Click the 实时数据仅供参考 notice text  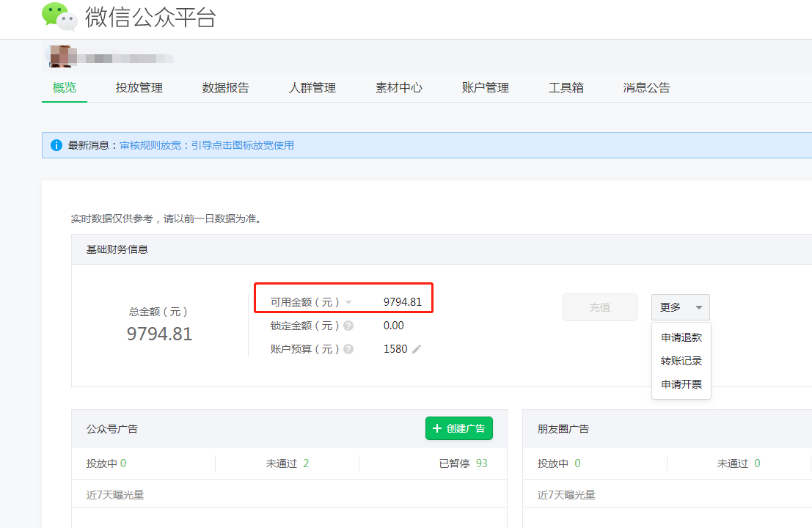click(167, 219)
